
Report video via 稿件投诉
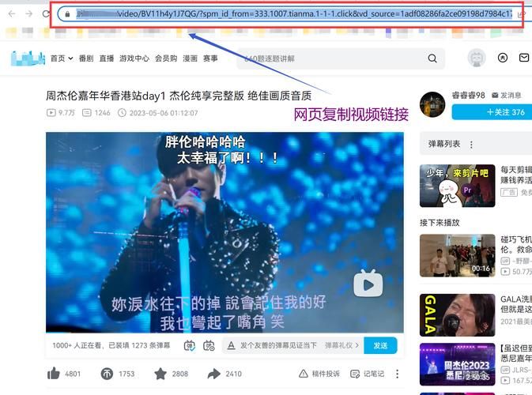coord(319,374)
